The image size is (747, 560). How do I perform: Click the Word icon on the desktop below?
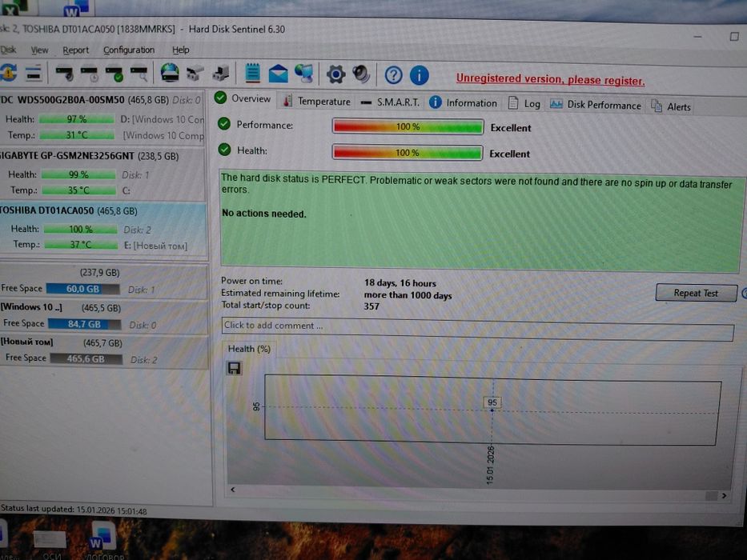point(102,536)
